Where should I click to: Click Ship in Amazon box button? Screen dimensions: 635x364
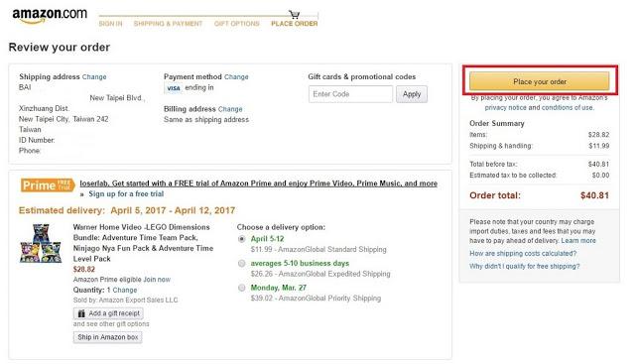pyautogui.click(x=108, y=337)
